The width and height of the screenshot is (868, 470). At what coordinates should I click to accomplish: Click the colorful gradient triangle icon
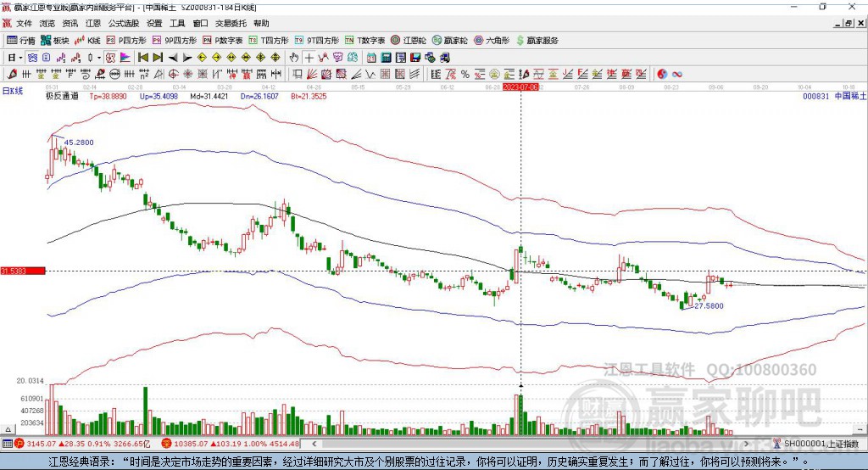click(125, 58)
